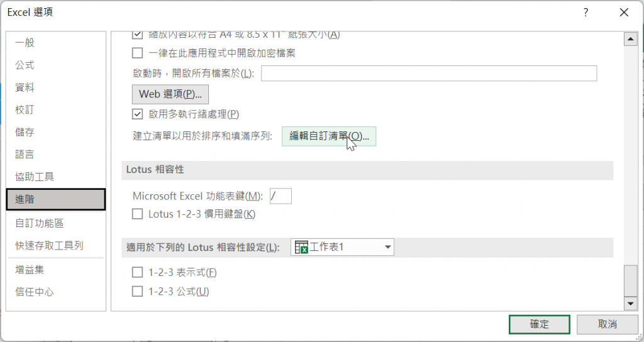Viewport: 644px width, 342px height.
Task: Click the vertical scrollbar thumb
Action: click(630, 280)
